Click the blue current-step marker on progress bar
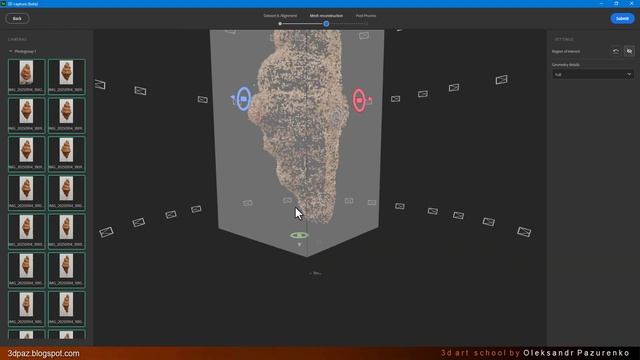The width and height of the screenshot is (640, 360). [x=326, y=24]
